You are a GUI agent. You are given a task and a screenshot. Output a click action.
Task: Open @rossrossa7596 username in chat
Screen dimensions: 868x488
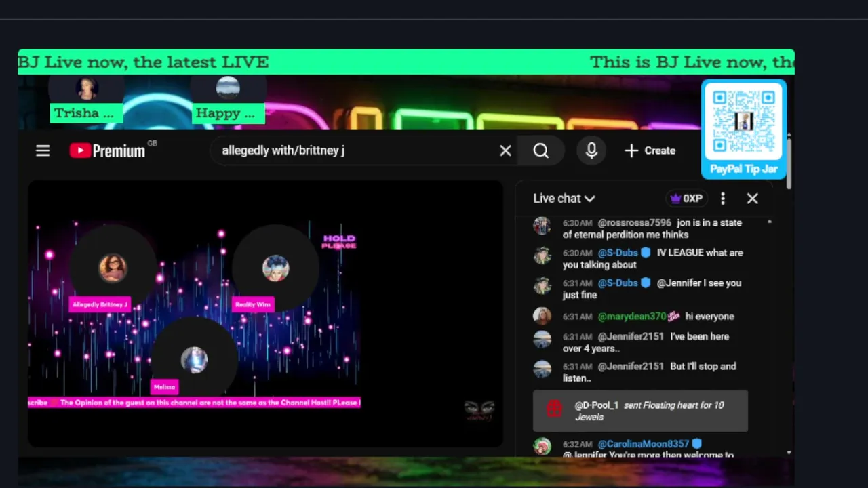pyautogui.click(x=634, y=223)
